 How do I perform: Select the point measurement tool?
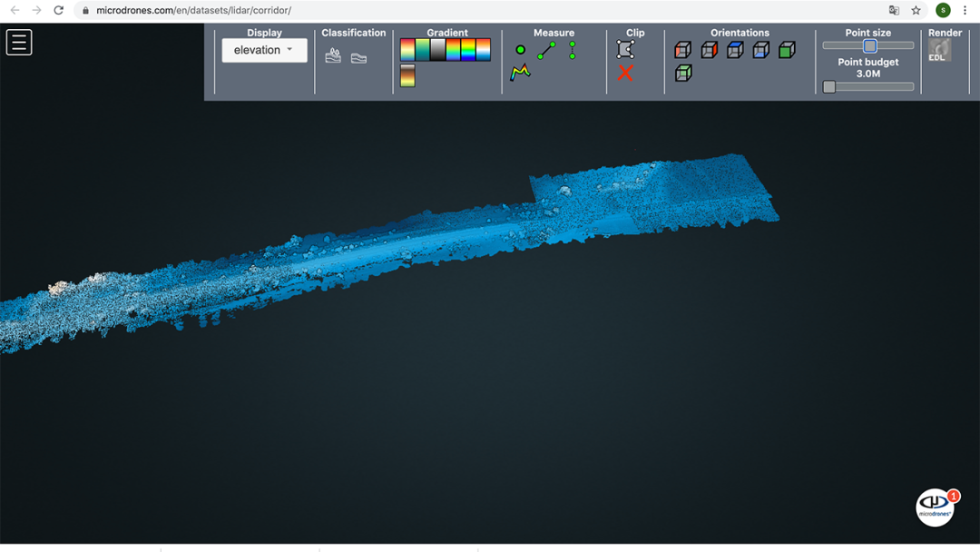(520, 50)
